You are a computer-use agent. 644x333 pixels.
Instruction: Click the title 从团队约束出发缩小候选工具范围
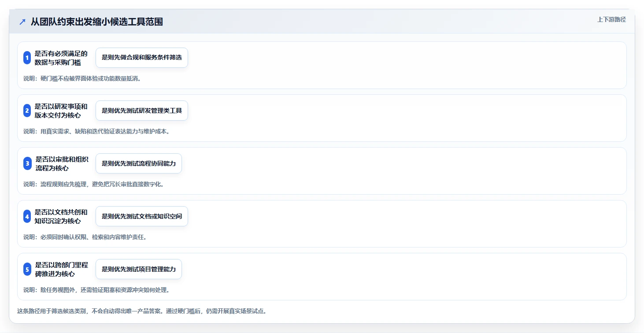[97, 22]
